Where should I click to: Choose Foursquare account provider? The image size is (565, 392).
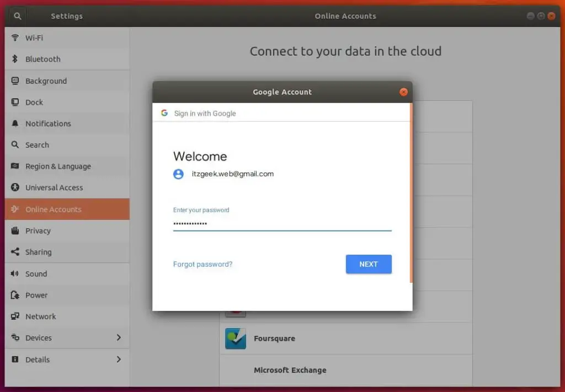pos(346,339)
